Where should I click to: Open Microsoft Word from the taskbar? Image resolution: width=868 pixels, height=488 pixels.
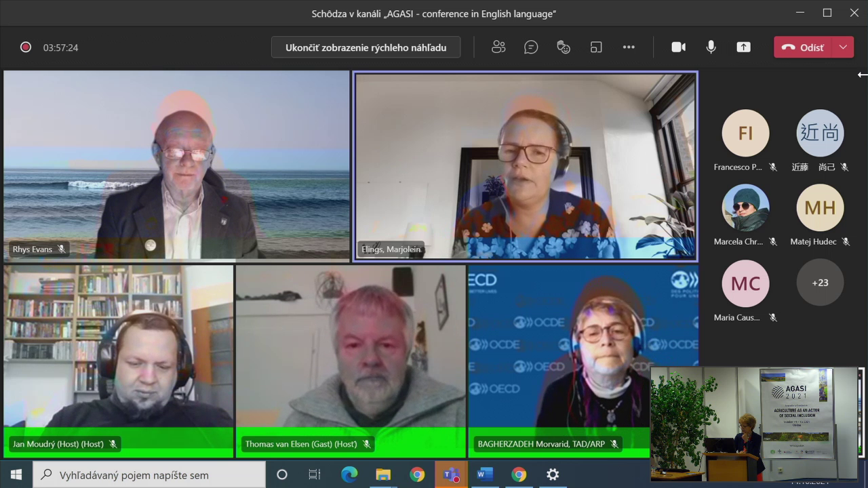485,474
